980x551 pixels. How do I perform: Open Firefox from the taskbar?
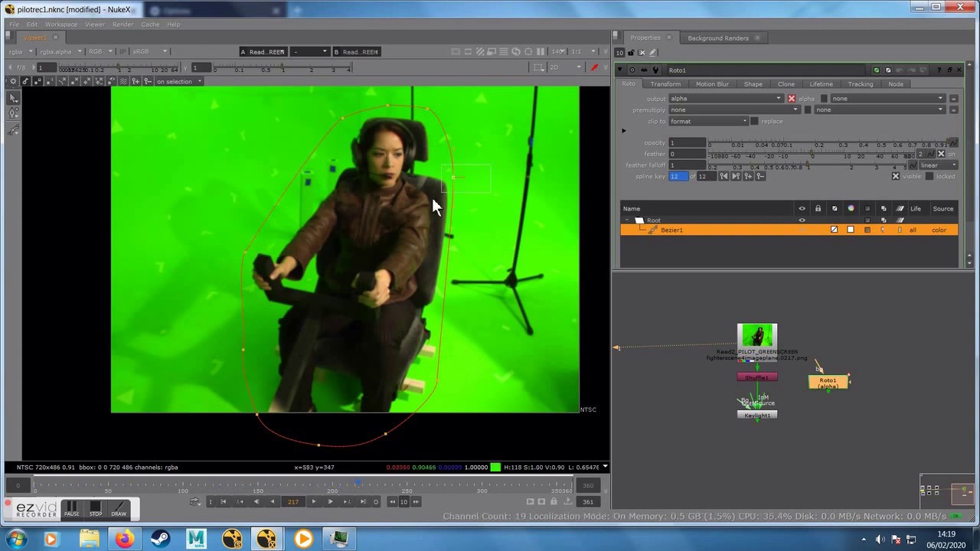coord(124,540)
